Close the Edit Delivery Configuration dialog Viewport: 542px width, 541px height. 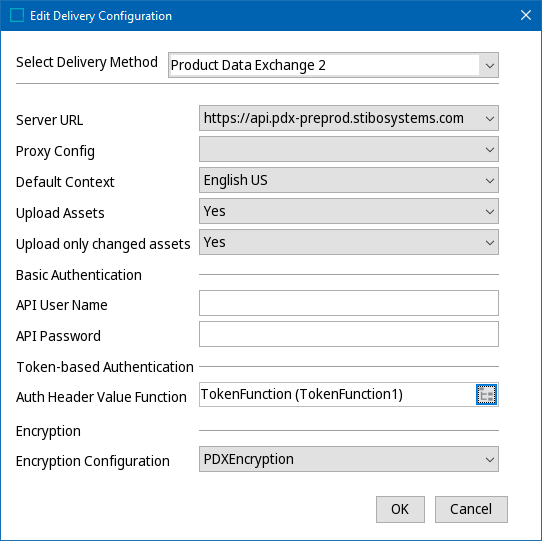[x=526, y=15]
